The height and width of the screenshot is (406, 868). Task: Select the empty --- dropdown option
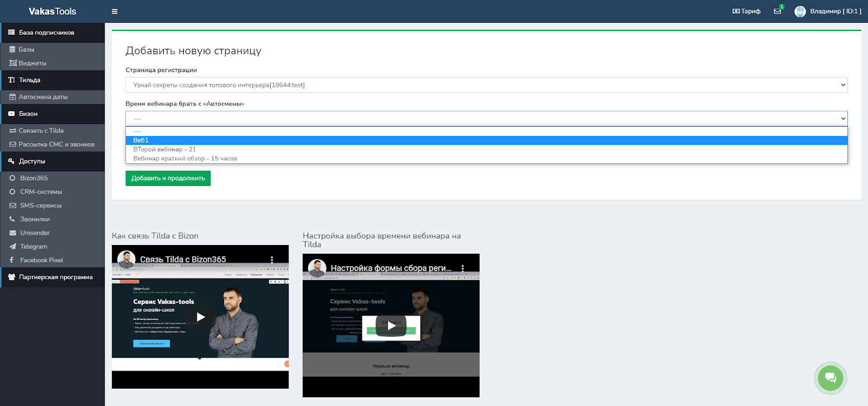coord(137,132)
